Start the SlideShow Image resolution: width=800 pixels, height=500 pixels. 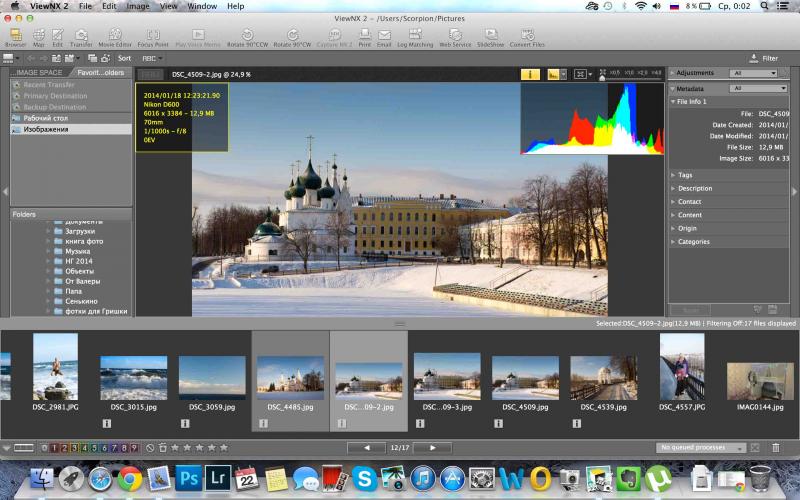(490, 38)
